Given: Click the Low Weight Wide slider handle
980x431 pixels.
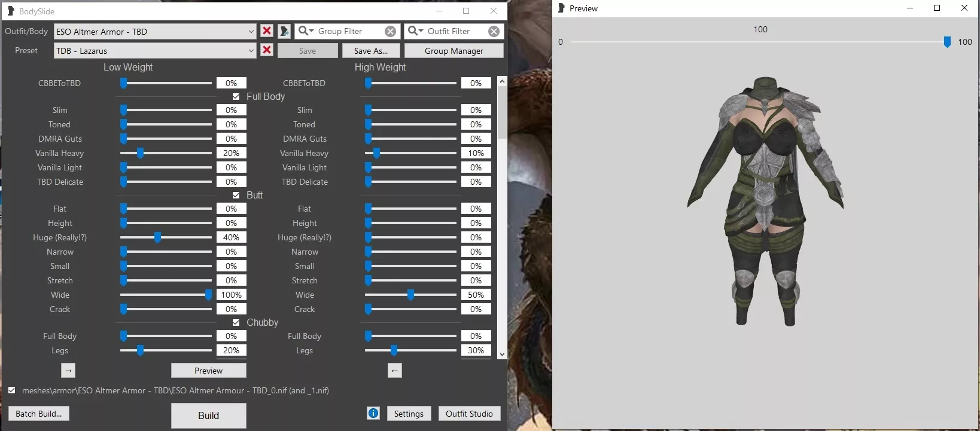Looking at the screenshot, I should pyautogui.click(x=208, y=295).
